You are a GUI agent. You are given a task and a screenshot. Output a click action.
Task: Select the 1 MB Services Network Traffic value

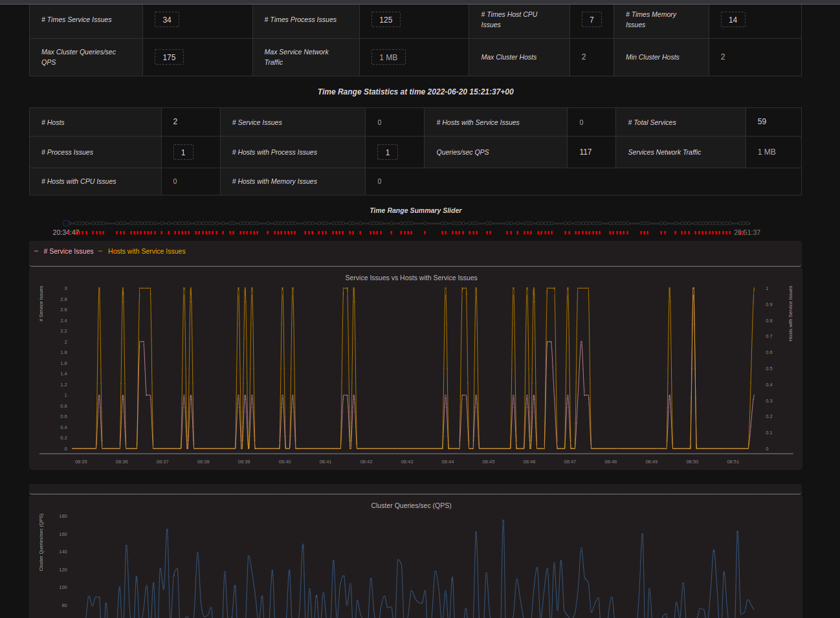pos(766,152)
